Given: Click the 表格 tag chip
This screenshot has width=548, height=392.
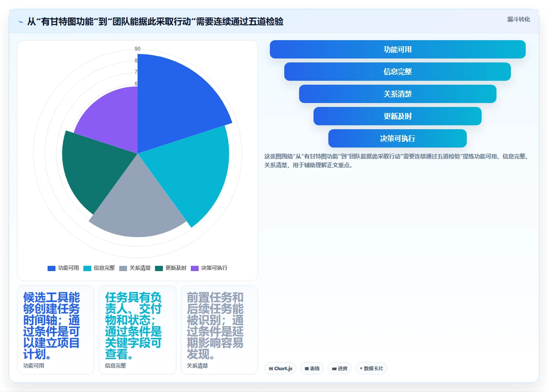Looking at the screenshot, I should click(312, 368).
